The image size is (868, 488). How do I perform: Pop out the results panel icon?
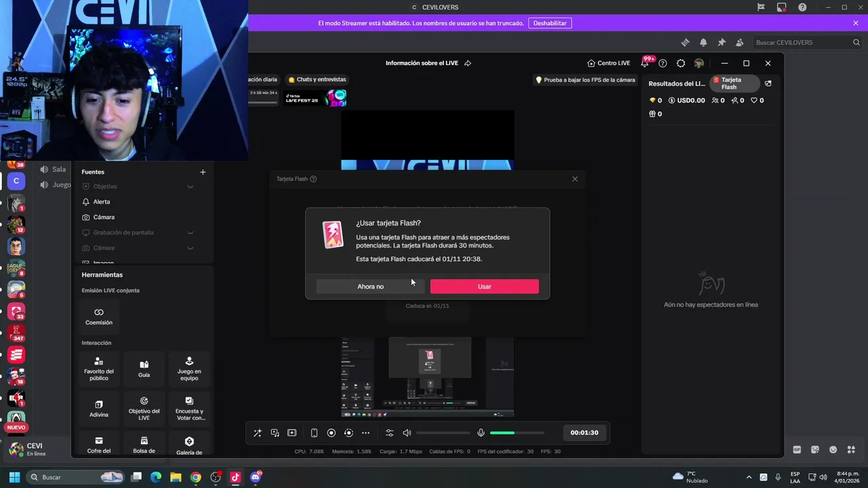tap(768, 83)
